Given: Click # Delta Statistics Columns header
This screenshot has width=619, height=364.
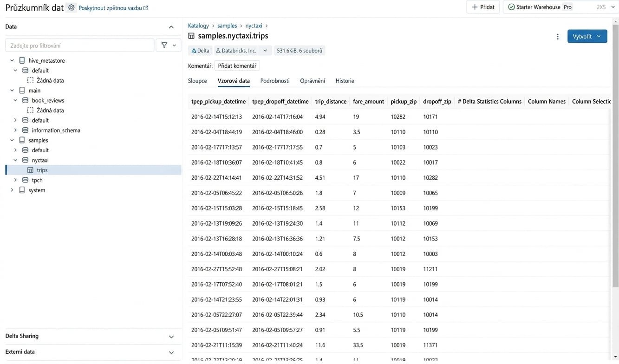Looking at the screenshot, I should (489, 101).
